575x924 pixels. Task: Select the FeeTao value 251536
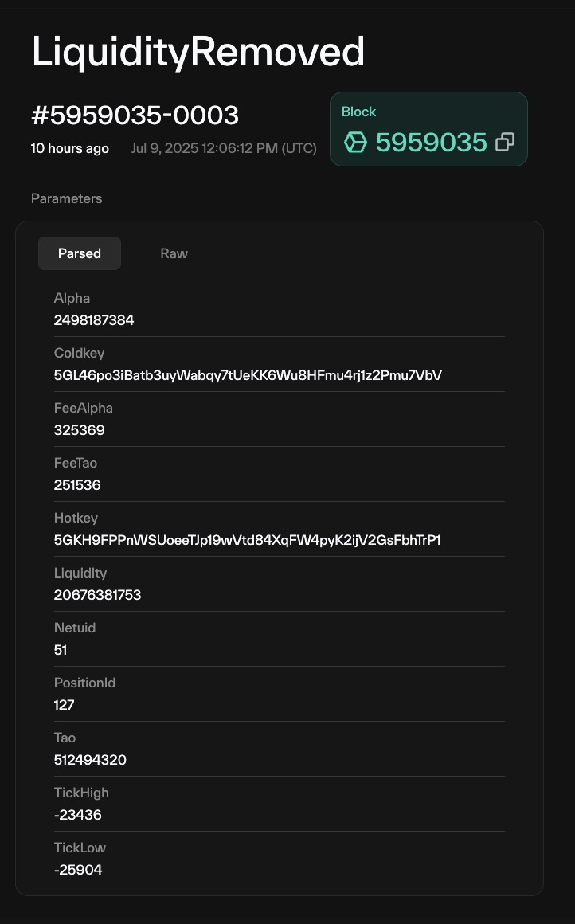pos(77,485)
